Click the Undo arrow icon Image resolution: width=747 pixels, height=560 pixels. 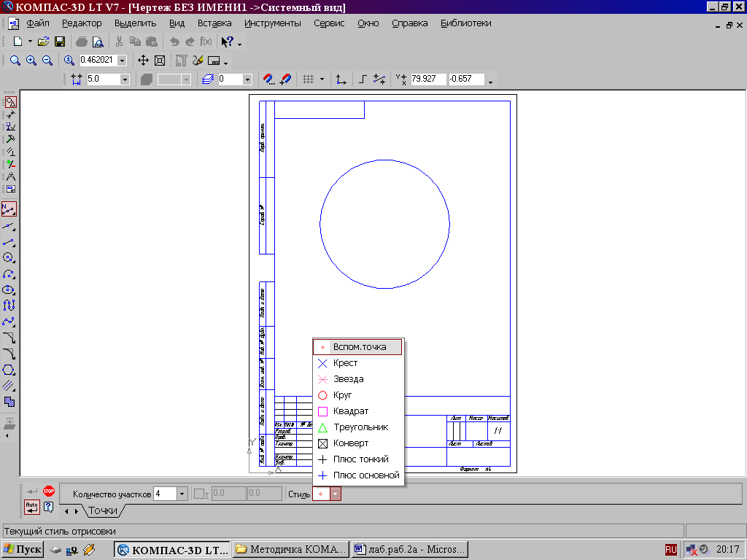tap(174, 42)
